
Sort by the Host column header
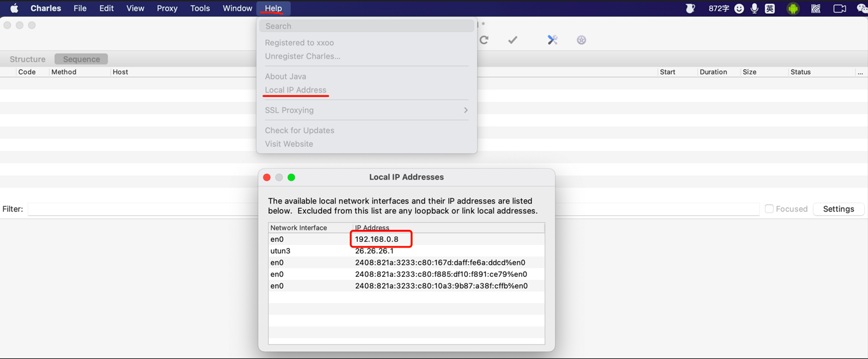pyautogui.click(x=120, y=72)
